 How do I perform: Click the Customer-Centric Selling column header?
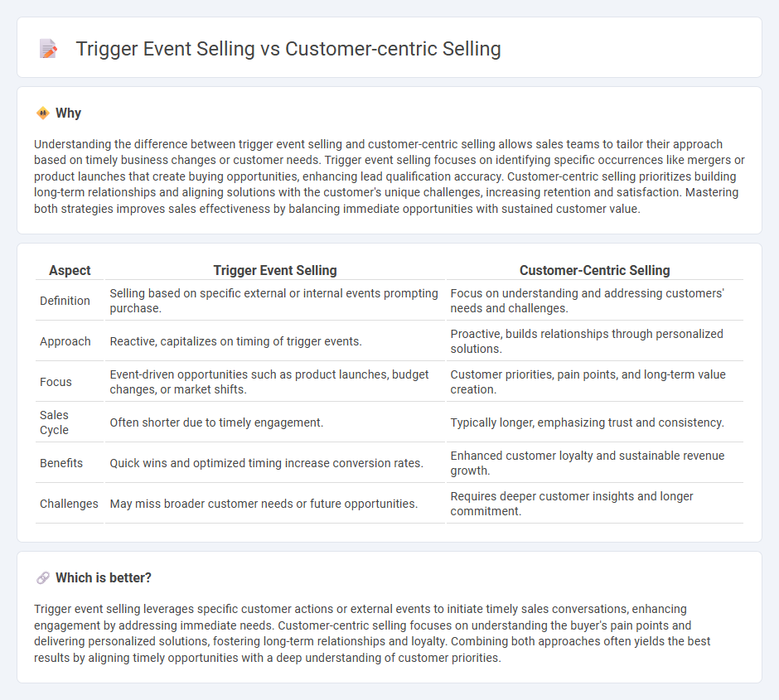pos(595,271)
